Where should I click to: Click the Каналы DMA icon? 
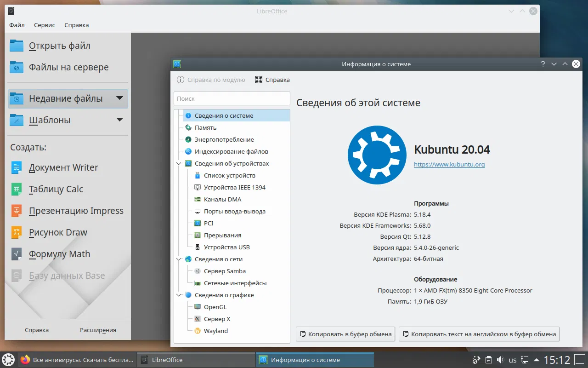pos(198,199)
